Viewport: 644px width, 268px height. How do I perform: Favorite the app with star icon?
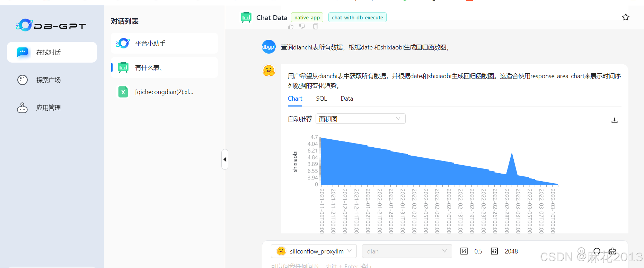626,17
